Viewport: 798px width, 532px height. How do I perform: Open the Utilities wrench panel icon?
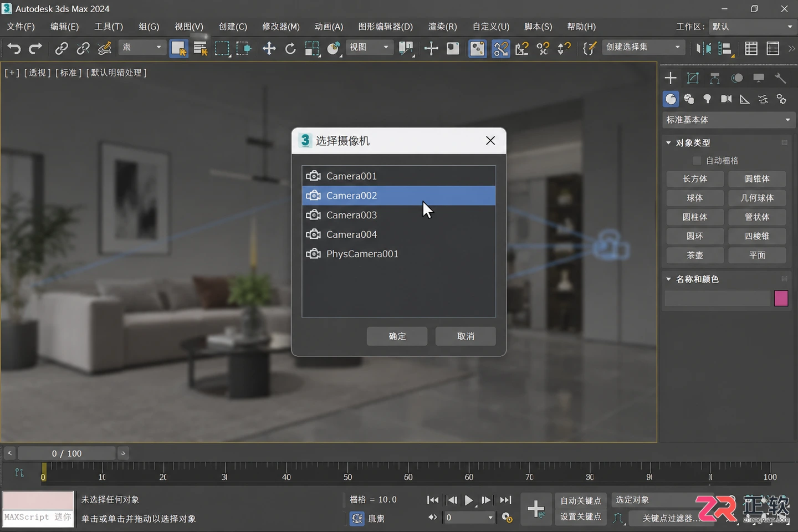780,78
